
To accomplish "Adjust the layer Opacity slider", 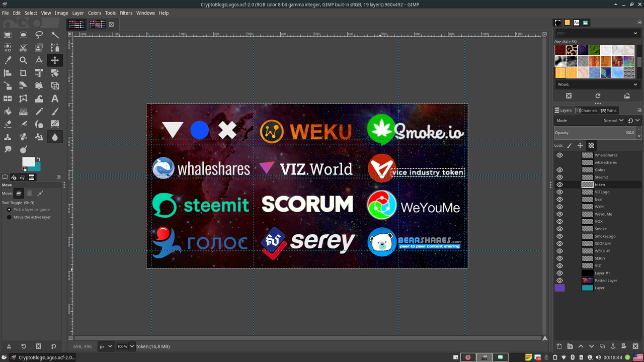I will 595,133.
